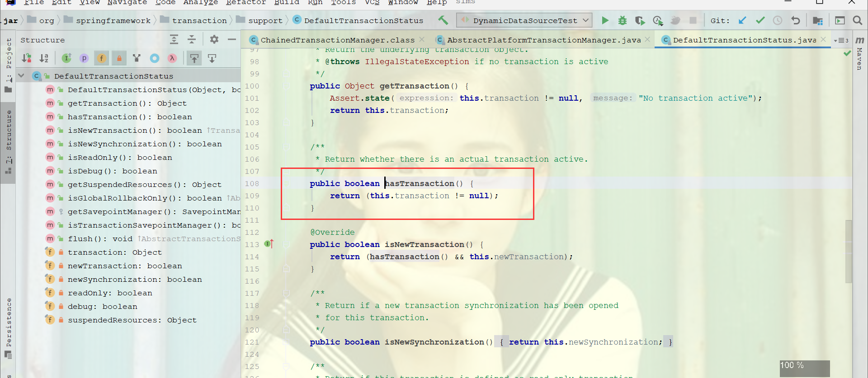Select hasTransaction() in Structure tree
The image size is (868, 378).
[x=130, y=117]
